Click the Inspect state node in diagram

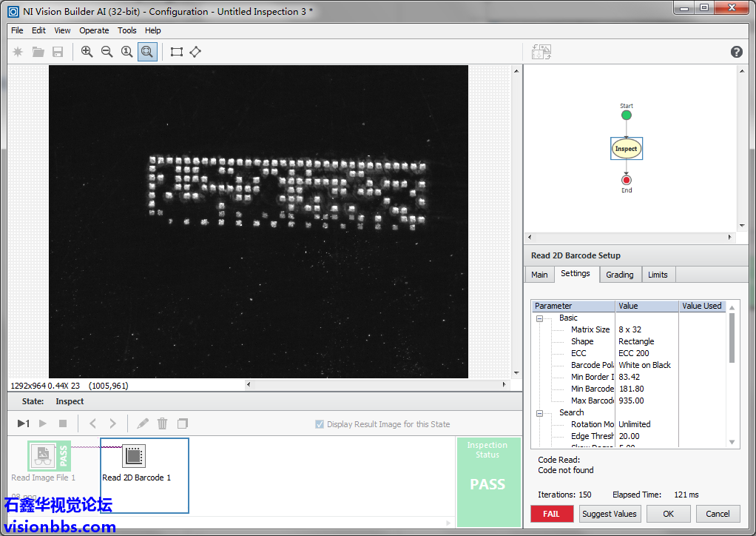pos(626,149)
